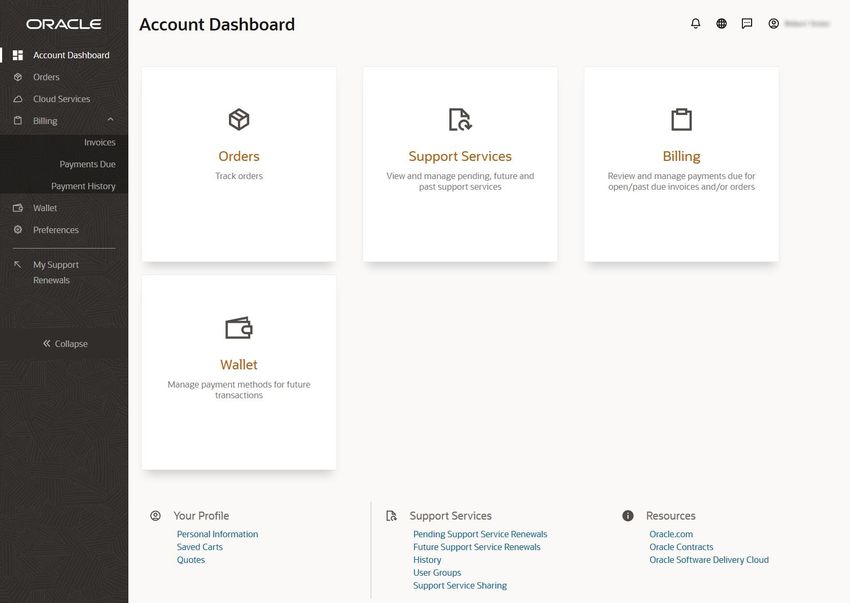Open the Orders card title
Viewport: 850px width, 603px height.
pos(239,156)
